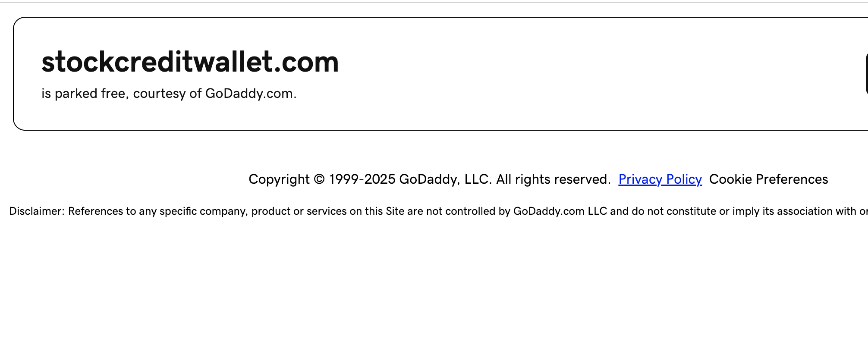Click the stockcreditwallet.com domain heading
The width and height of the screenshot is (868, 345).
(190, 62)
